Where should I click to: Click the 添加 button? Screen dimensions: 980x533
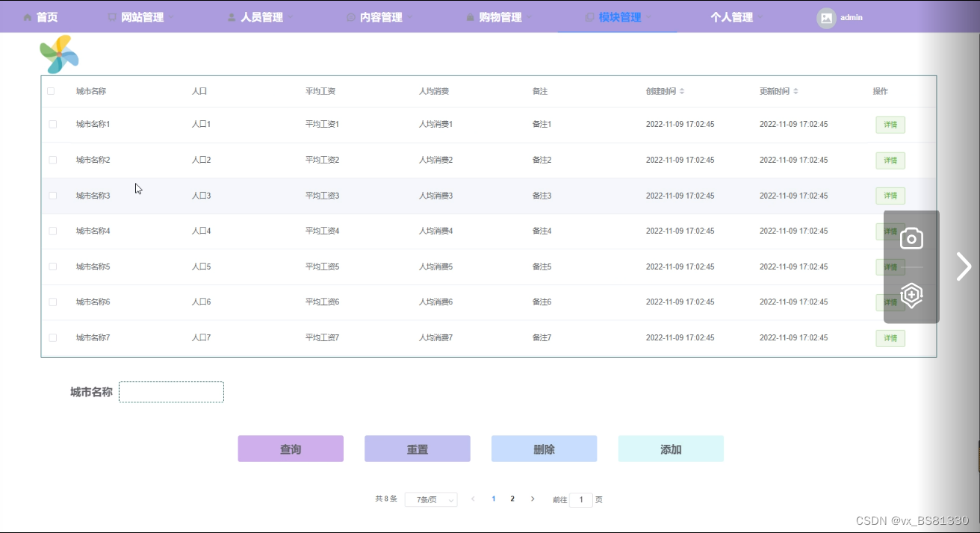tap(671, 449)
